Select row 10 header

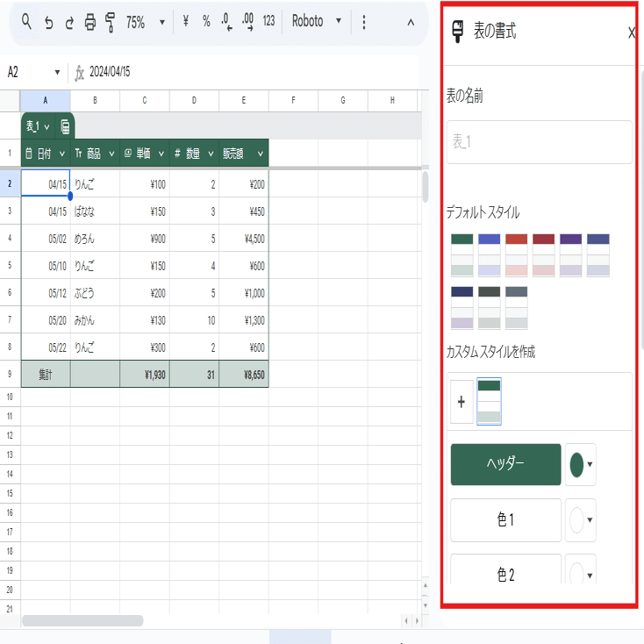10,397
